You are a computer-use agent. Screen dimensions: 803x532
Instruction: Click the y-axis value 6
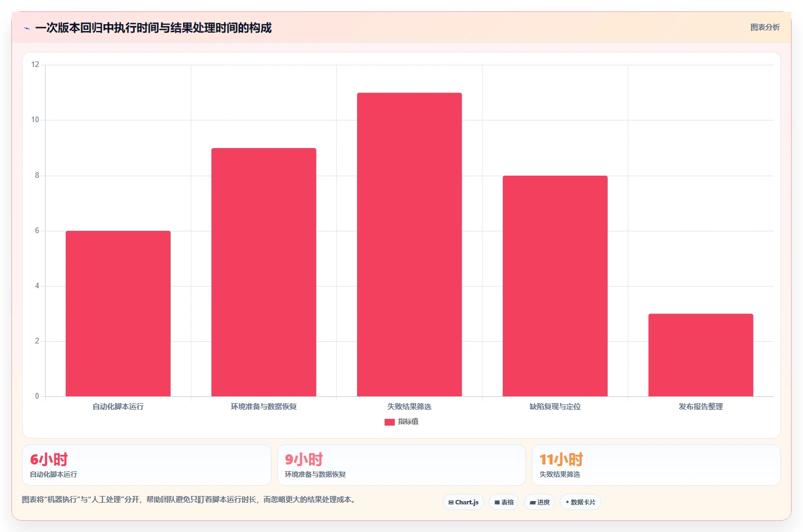point(37,231)
